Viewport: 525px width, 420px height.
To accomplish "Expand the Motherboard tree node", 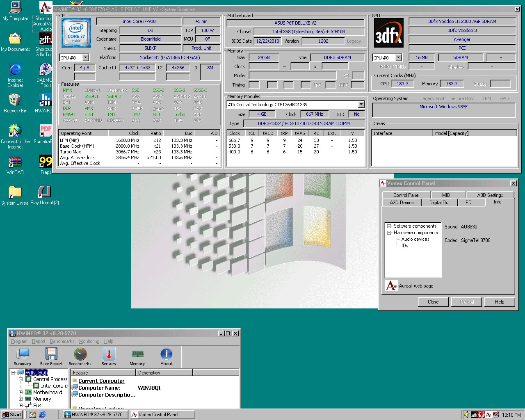I will click(x=21, y=393).
